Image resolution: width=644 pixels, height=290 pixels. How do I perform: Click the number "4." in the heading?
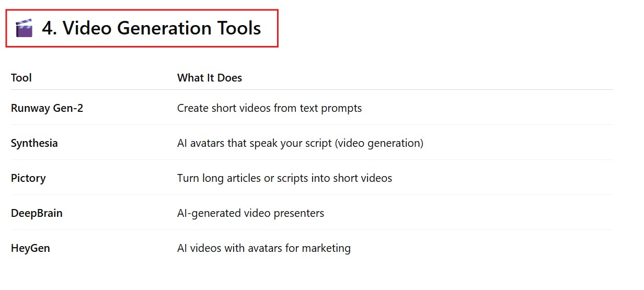(50, 28)
